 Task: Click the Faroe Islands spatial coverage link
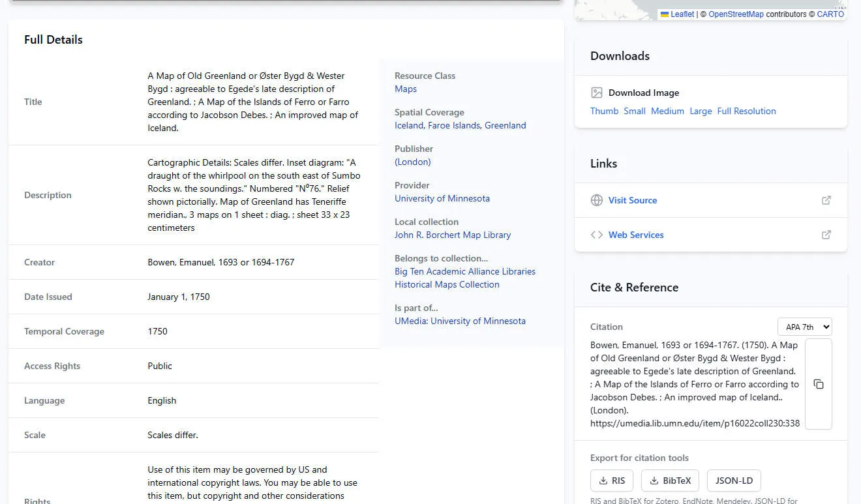(453, 125)
